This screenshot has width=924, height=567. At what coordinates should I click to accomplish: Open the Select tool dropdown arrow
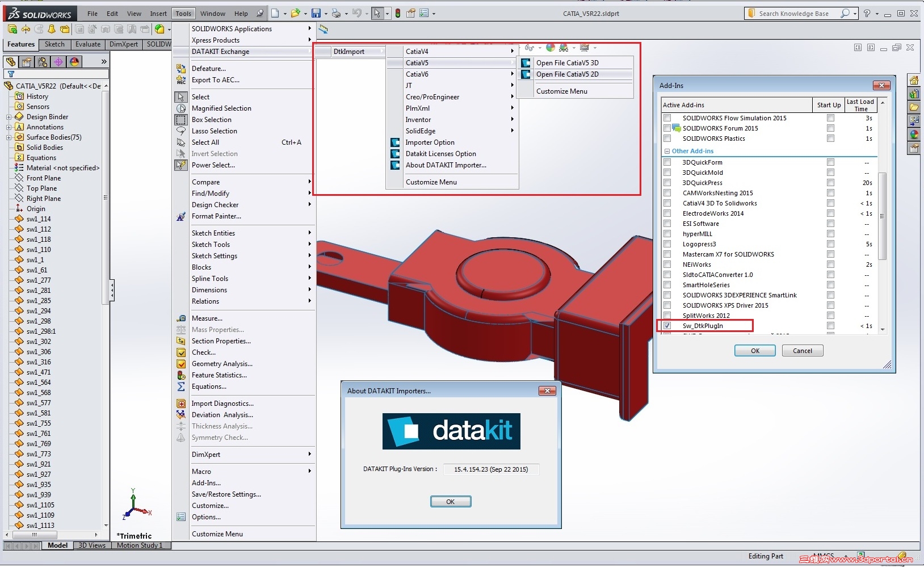coord(388,14)
